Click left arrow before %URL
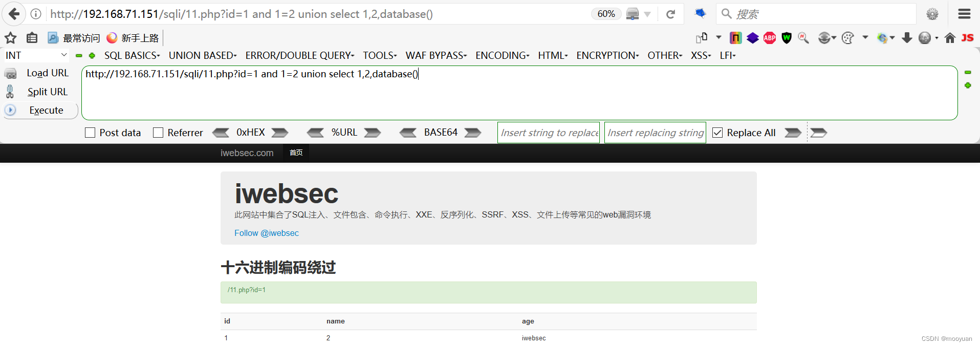 [315, 133]
